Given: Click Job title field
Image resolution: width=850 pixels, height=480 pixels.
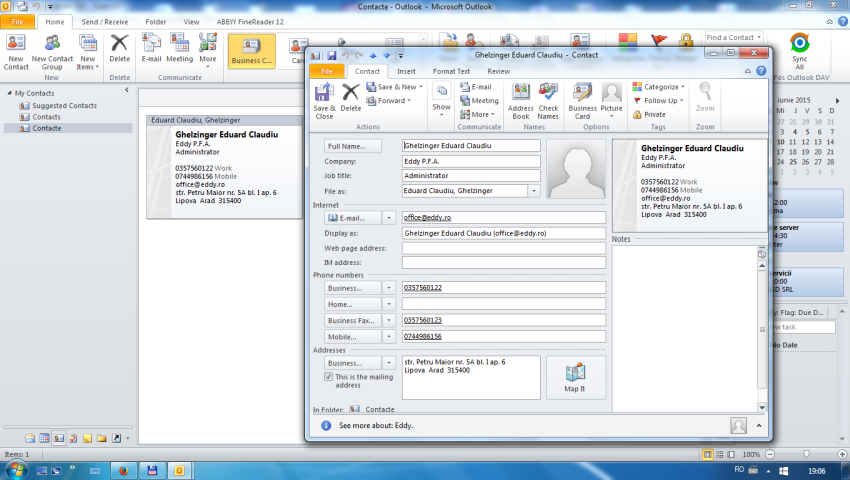Looking at the screenshot, I should pos(471,176).
